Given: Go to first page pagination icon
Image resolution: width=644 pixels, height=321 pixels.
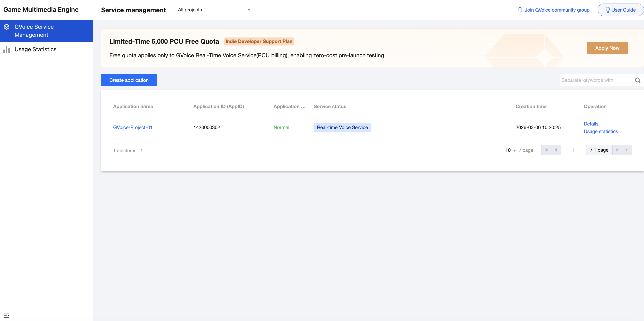Looking at the screenshot, I should point(546,150).
